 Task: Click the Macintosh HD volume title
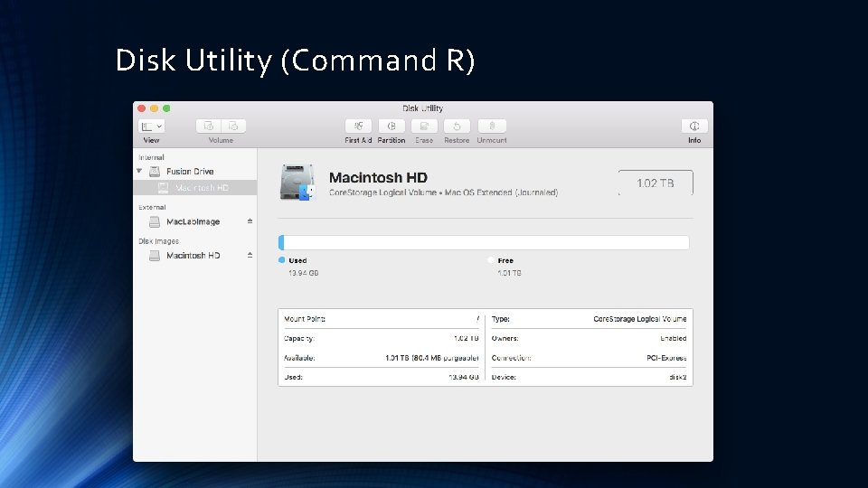coord(378,178)
